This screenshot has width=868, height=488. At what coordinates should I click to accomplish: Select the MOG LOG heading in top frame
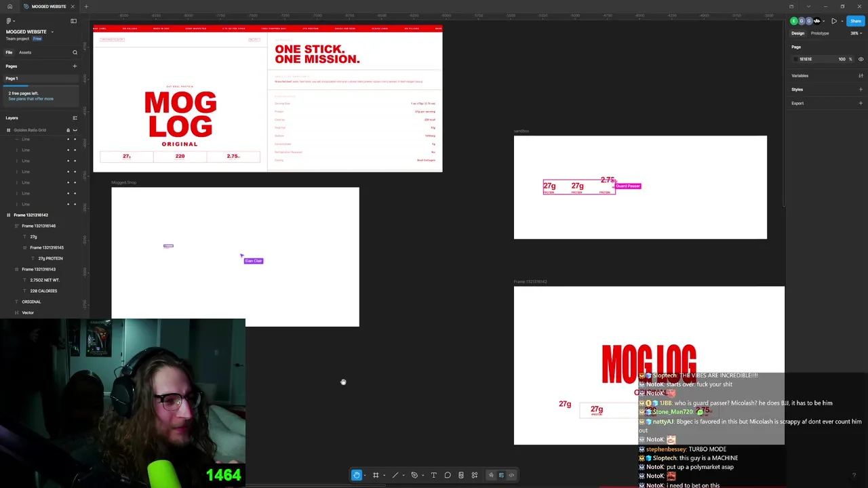180,115
